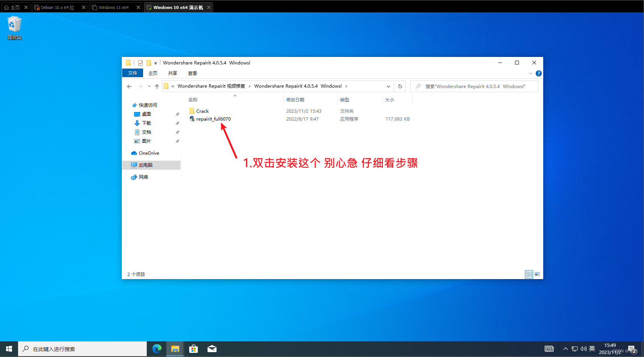
Task: Click the Properties quick access toolbar icon
Action: click(140, 63)
